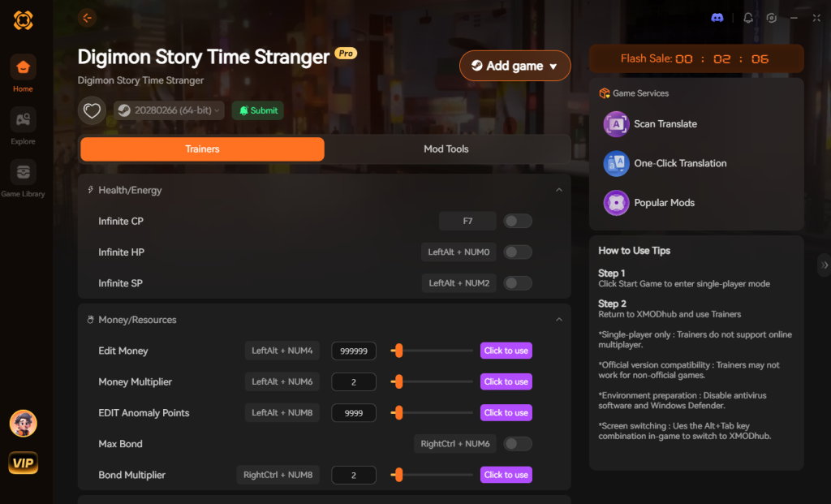831x504 pixels.
Task: Open the VIP badge
Action: tap(23, 463)
